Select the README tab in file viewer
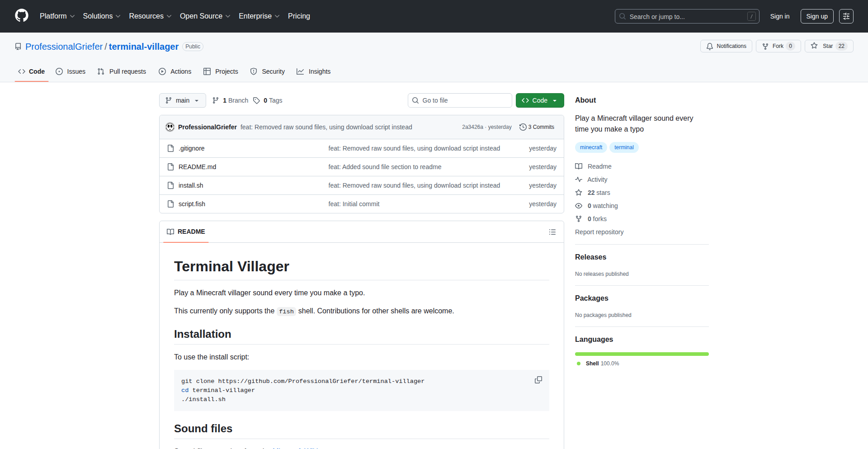The width and height of the screenshot is (868, 449). pos(186,232)
